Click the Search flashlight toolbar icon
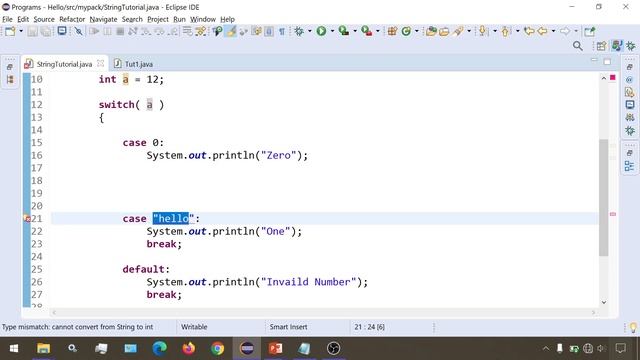 458,31
